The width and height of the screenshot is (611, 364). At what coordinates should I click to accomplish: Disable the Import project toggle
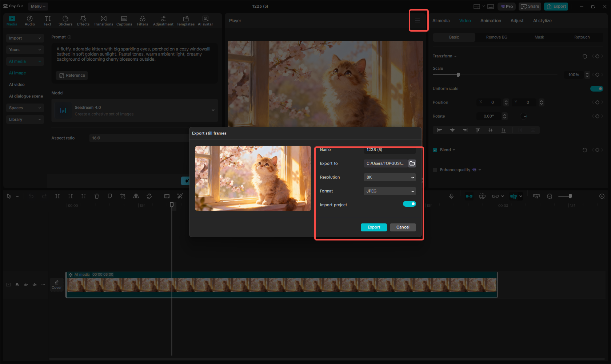click(x=409, y=204)
